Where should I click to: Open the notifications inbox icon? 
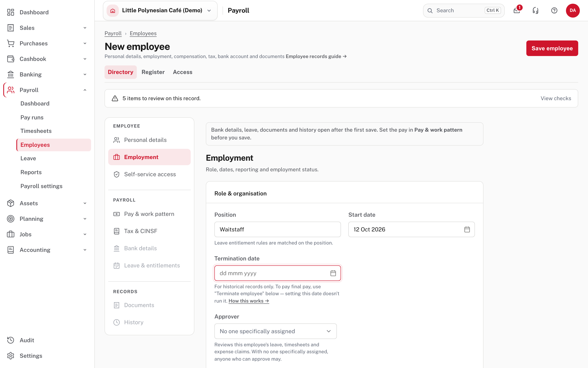click(x=517, y=10)
